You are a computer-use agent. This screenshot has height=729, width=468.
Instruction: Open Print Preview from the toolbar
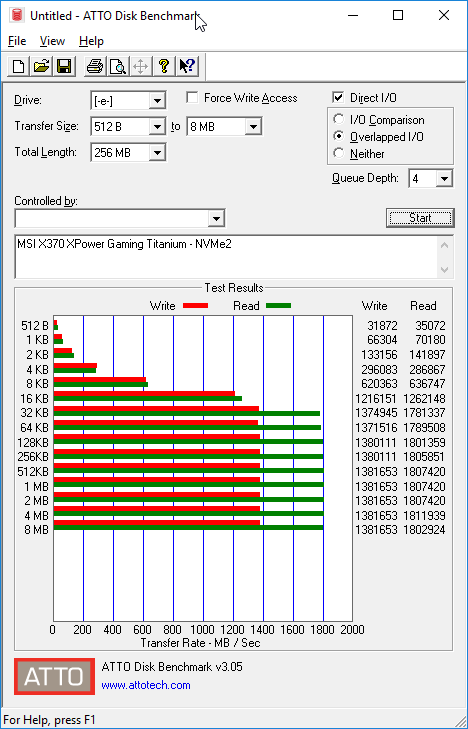click(118, 66)
